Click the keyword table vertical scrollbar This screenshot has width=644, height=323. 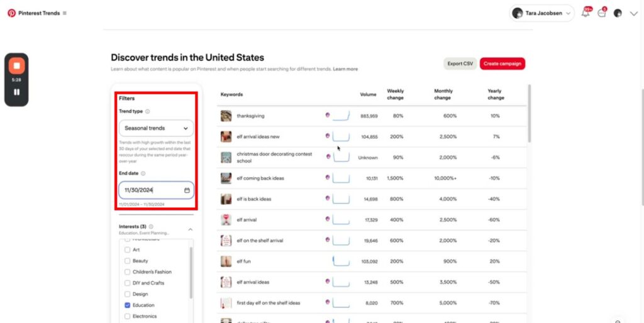(529, 113)
